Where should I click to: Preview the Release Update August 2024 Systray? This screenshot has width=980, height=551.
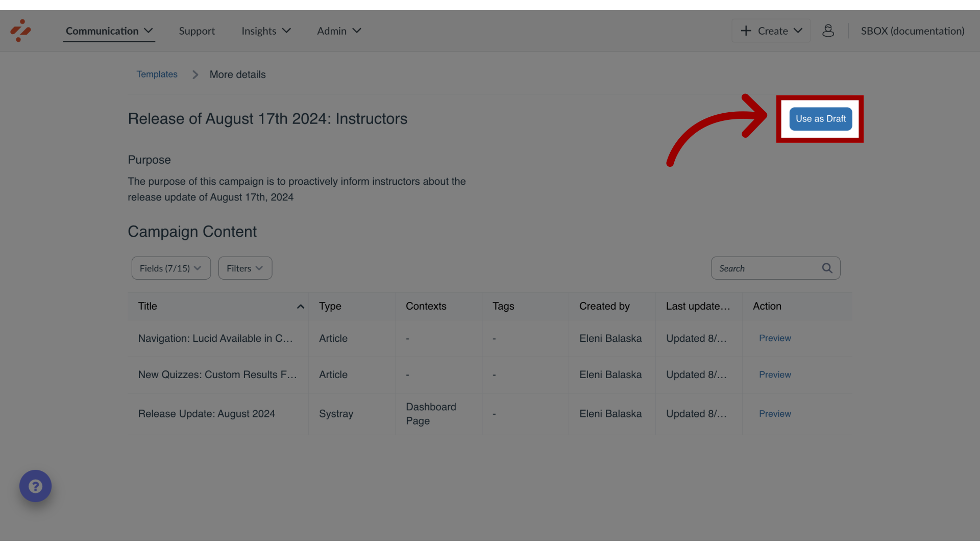[775, 414]
